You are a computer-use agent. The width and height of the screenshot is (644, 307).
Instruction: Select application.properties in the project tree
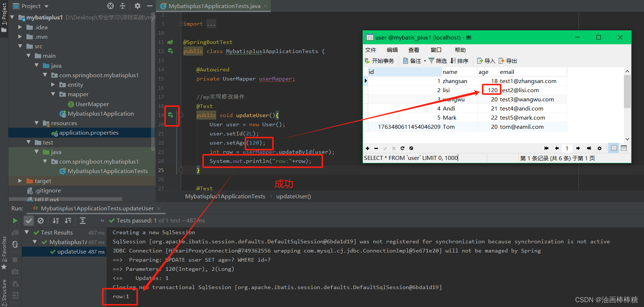(89, 133)
